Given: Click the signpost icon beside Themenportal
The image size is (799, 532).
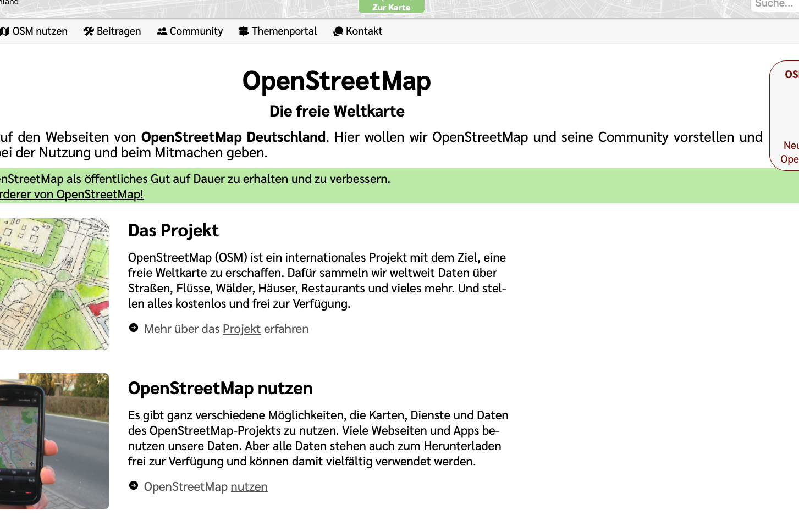Looking at the screenshot, I should [x=244, y=31].
